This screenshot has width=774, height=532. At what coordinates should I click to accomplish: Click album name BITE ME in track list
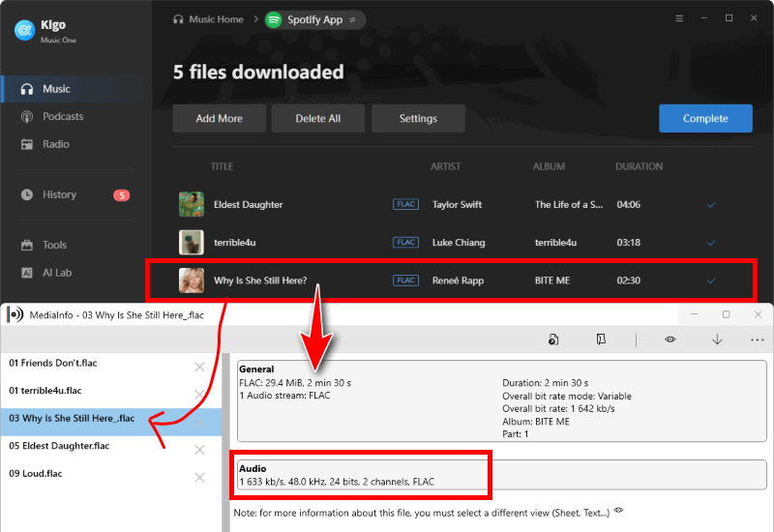coord(552,281)
